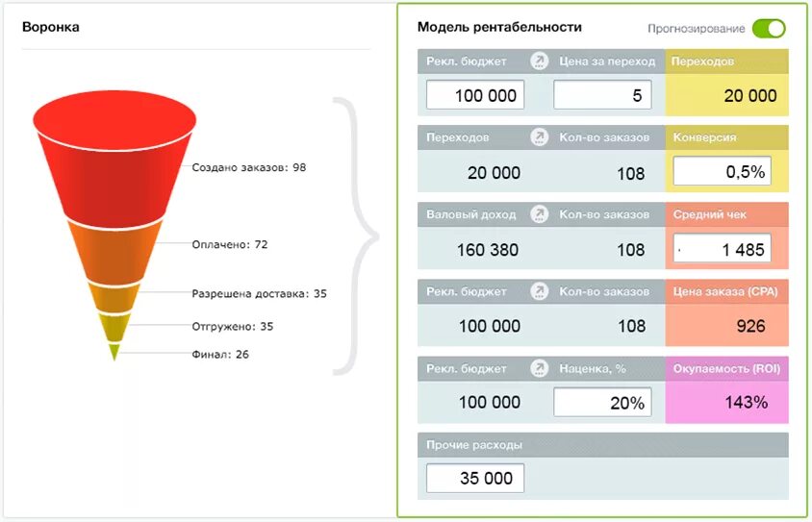The width and height of the screenshot is (812, 522).
Task: Click the Отгружено funnel segment
Action: click(x=114, y=328)
